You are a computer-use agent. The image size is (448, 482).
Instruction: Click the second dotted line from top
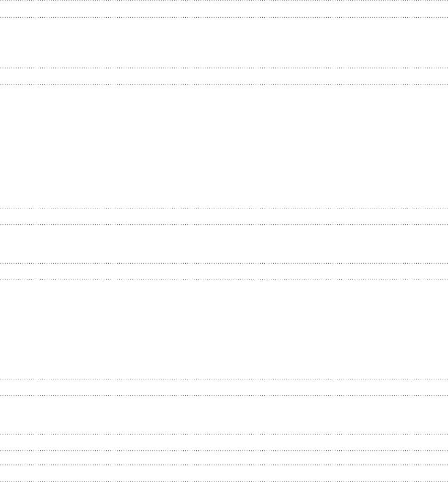pyautogui.click(x=224, y=17)
